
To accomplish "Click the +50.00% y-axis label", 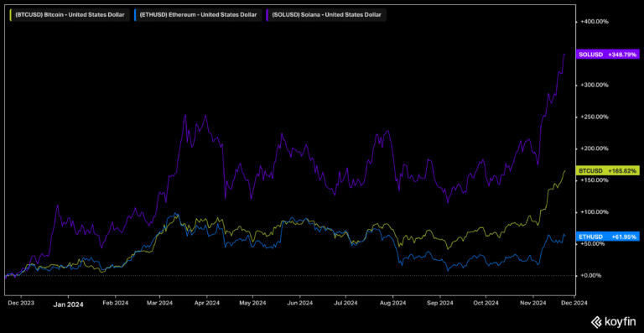I will 594,244.
